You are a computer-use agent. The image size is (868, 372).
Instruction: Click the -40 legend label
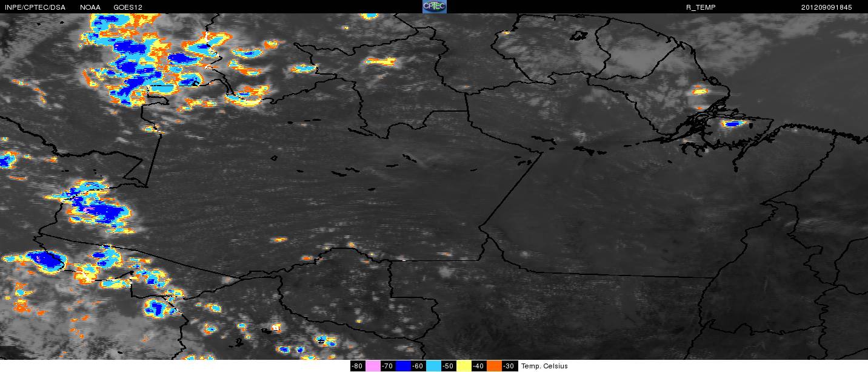tap(479, 366)
